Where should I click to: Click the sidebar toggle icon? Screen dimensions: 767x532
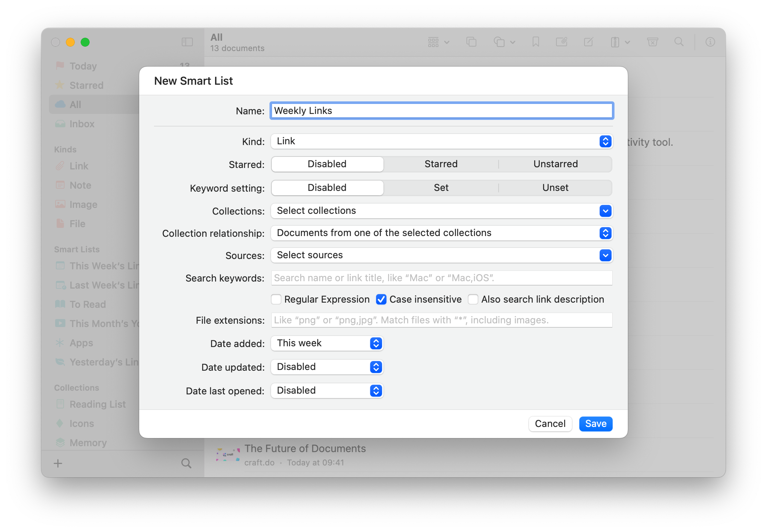(x=187, y=42)
